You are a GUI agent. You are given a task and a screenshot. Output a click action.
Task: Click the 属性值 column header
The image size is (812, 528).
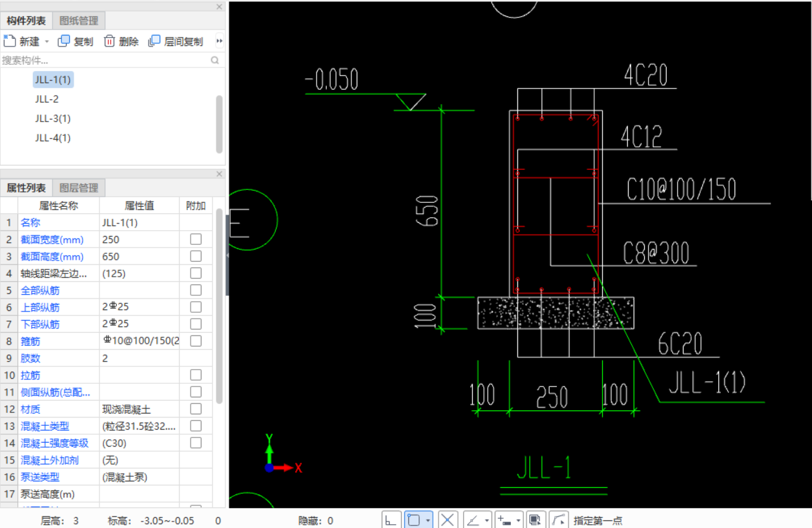coord(140,206)
